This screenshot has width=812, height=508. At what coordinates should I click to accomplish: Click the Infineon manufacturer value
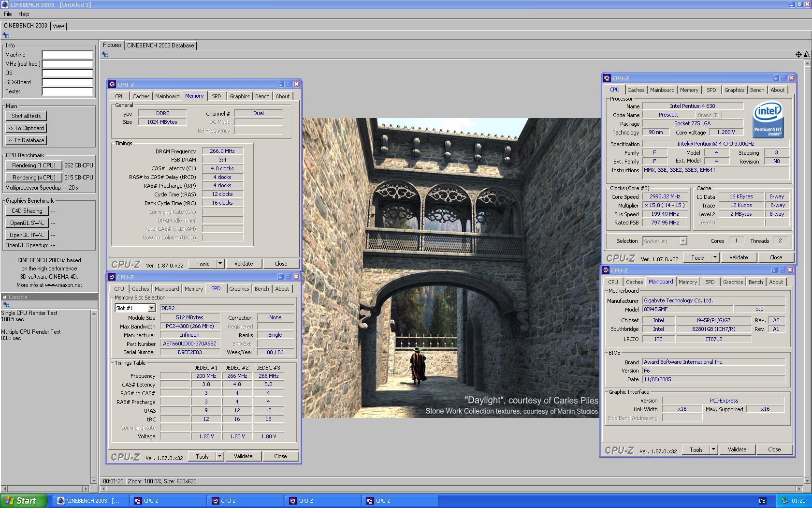189,335
